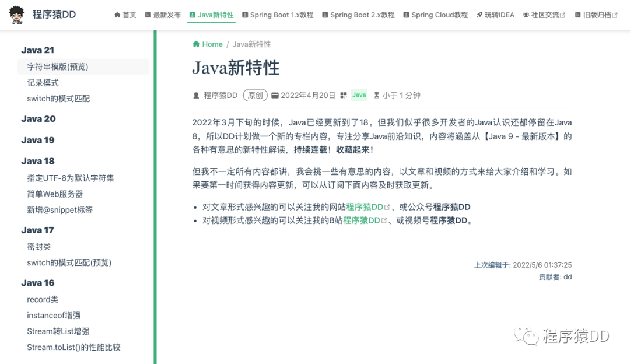Viewport: 630px width, 364px height.
Task: Open Spring Cloud教程 nav item
Action: (436, 15)
